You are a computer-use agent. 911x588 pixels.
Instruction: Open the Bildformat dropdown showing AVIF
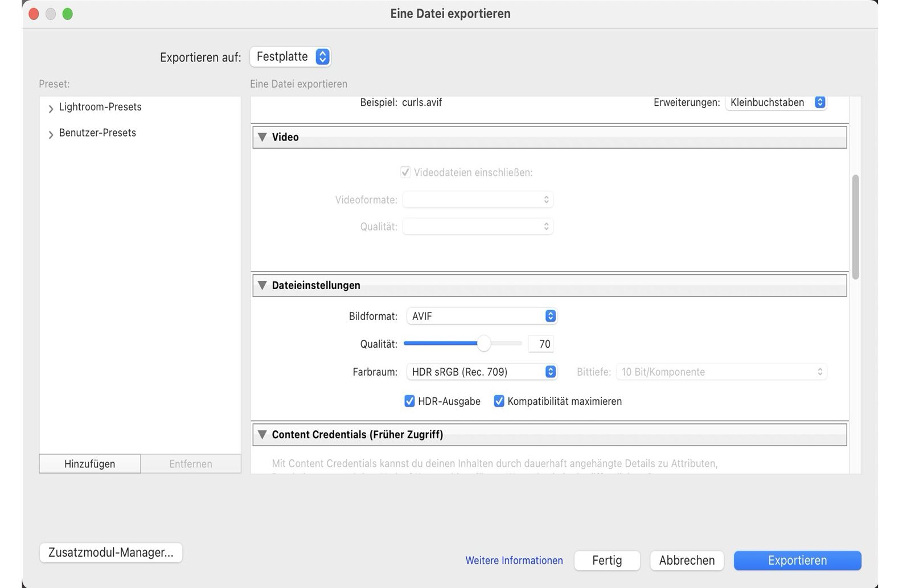(x=481, y=316)
